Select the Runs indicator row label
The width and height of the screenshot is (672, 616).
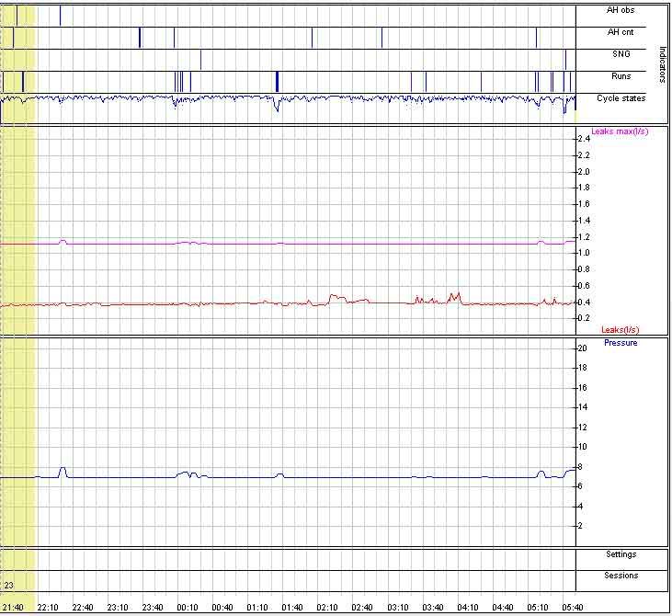(x=621, y=76)
